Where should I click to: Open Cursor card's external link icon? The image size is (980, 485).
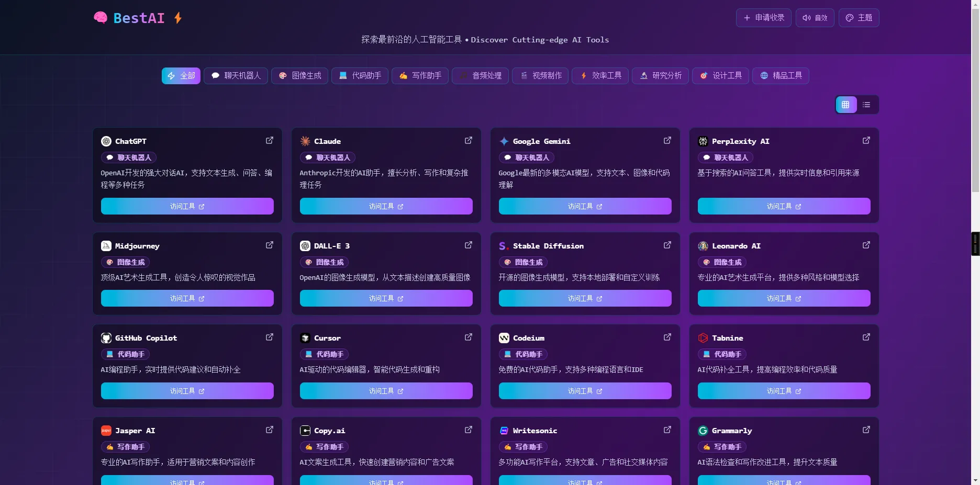(x=469, y=337)
